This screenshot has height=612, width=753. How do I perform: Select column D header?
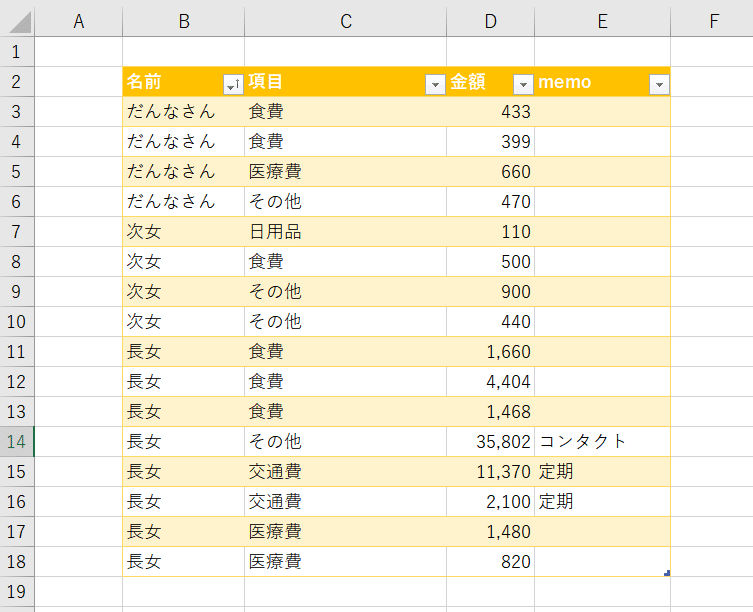coord(490,21)
